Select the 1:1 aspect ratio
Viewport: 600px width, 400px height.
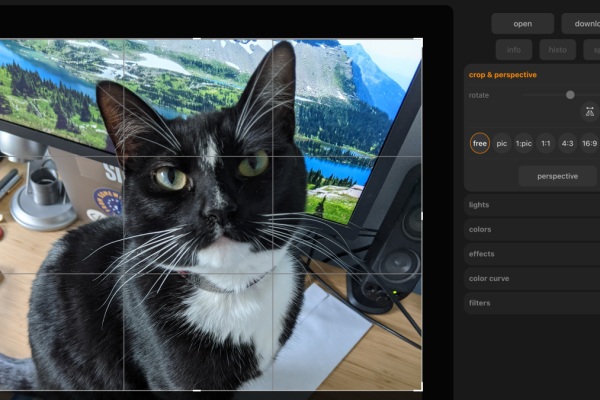click(546, 143)
